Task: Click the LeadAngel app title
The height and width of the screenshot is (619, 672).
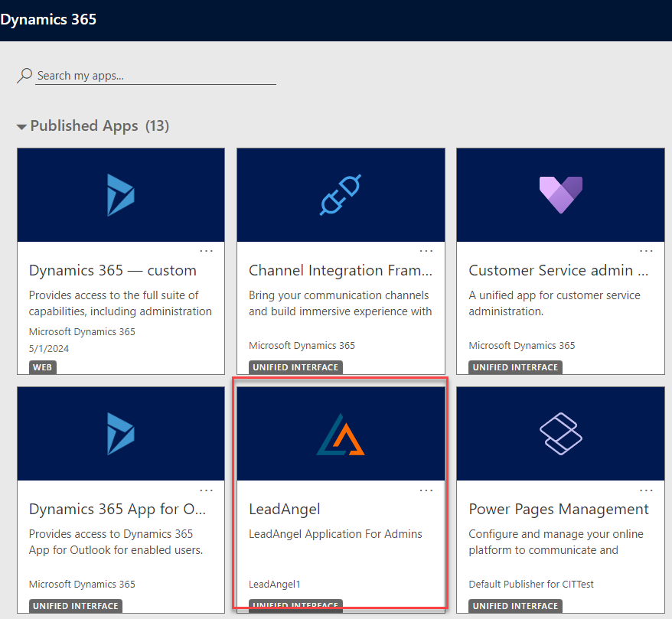Action: [x=285, y=509]
